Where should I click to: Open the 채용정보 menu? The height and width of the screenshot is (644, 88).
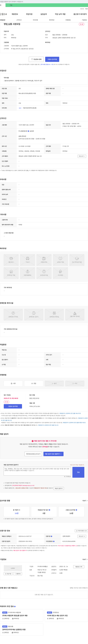[x=15, y=14]
